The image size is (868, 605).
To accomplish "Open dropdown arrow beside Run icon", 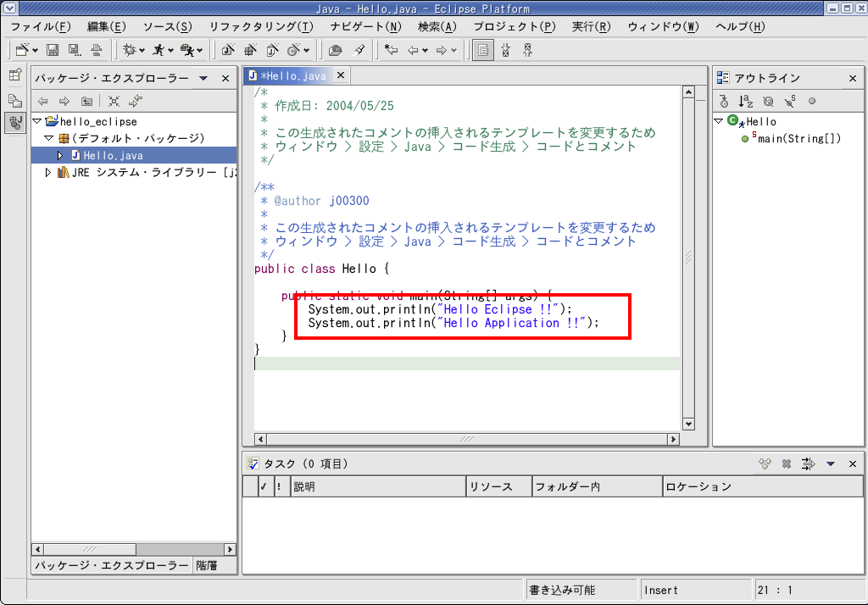I will [171, 51].
